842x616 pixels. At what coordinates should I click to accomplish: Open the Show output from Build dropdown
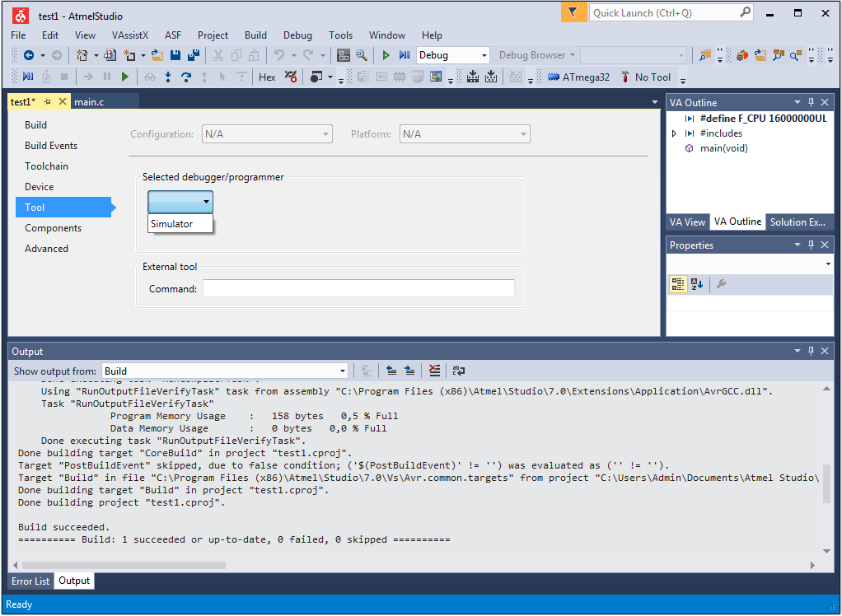(x=224, y=371)
